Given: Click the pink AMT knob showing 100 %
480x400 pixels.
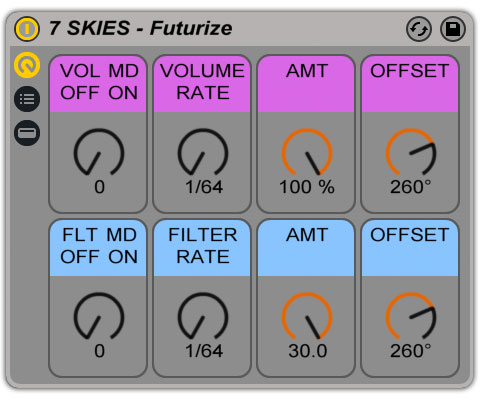Looking at the screenshot, I should (307, 153).
